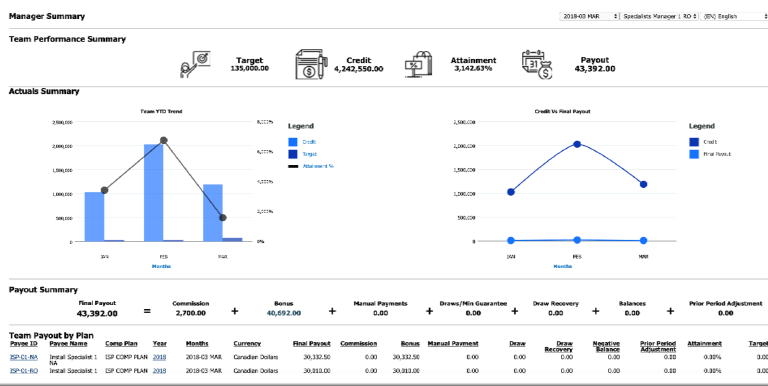The image size is (768, 386).
Task: Click the 2018 year link in first row
Action: click(x=159, y=357)
